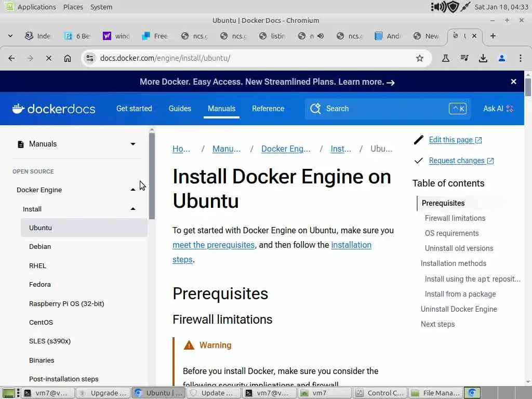Open the media control toolbar icon
This screenshot has width=532, height=399.
tap(464, 58)
